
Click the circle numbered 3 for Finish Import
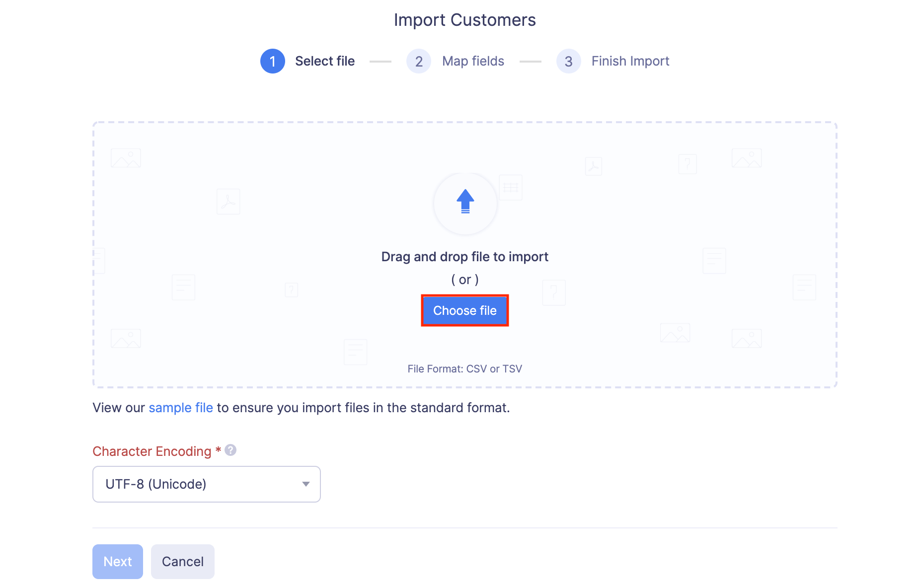coord(568,61)
